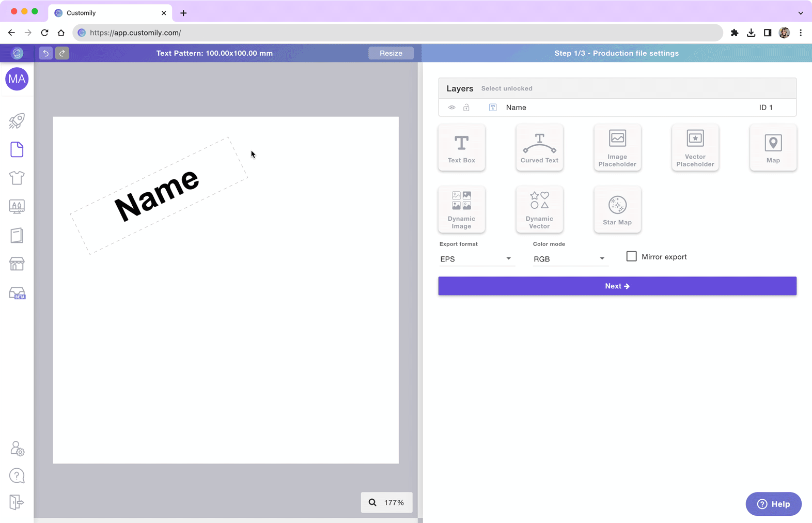The width and height of the screenshot is (812, 523).
Task: Open the Color mode dropdown
Action: coord(569,259)
